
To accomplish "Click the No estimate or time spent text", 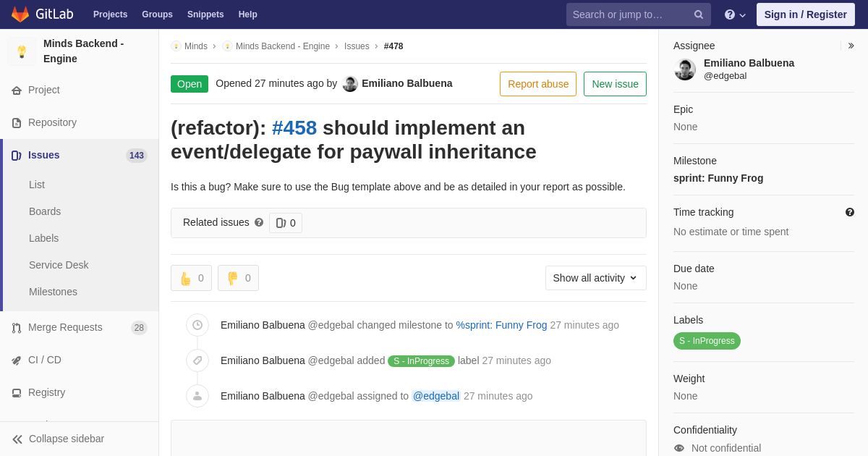I will tap(731, 232).
